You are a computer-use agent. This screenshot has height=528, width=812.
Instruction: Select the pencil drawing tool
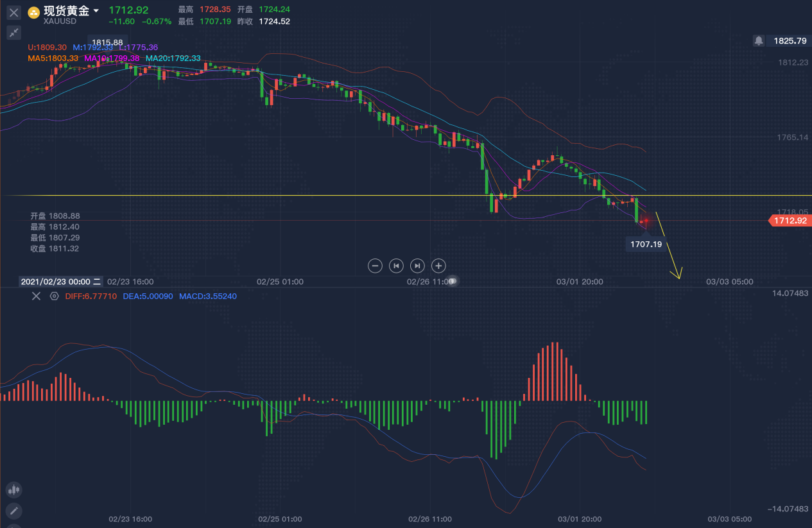coord(13,511)
